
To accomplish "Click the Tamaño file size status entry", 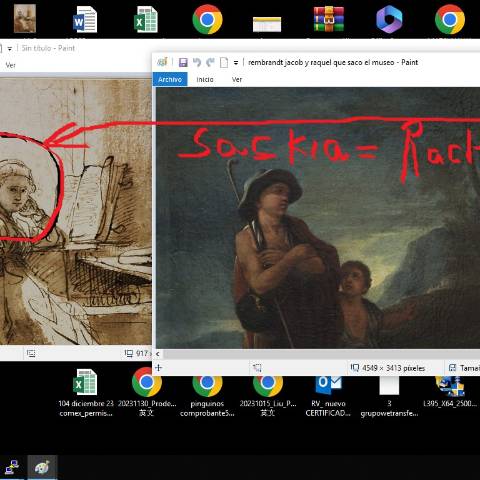I will (464, 368).
